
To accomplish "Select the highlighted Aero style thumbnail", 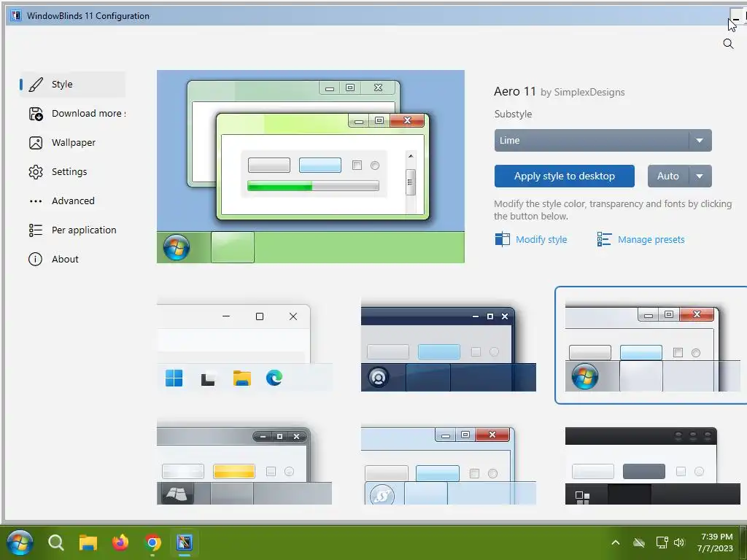I will tap(653, 345).
